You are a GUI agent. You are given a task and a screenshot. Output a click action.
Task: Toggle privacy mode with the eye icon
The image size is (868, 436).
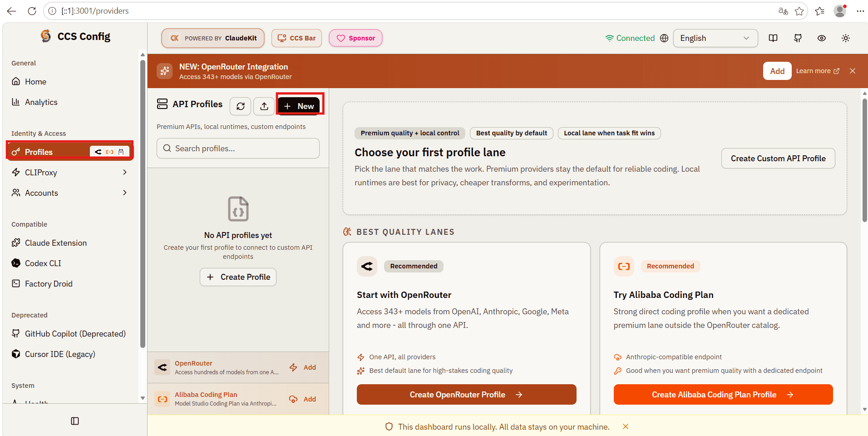click(x=822, y=38)
